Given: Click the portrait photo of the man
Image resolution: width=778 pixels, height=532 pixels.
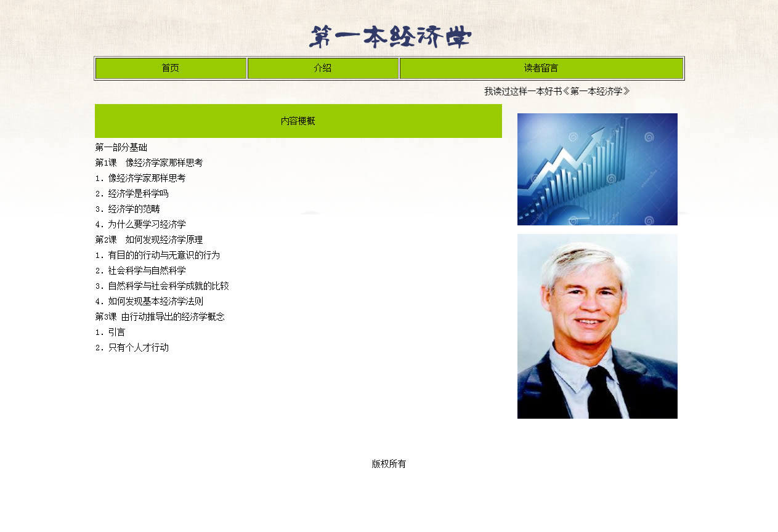Looking at the screenshot, I should tap(597, 326).
